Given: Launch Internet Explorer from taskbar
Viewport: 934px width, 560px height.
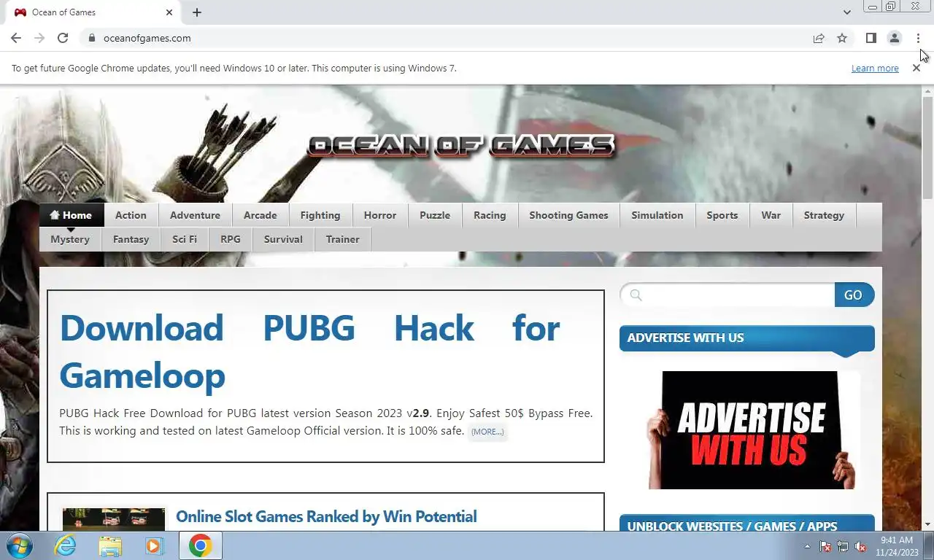Looking at the screenshot, I should coord(66,545).
